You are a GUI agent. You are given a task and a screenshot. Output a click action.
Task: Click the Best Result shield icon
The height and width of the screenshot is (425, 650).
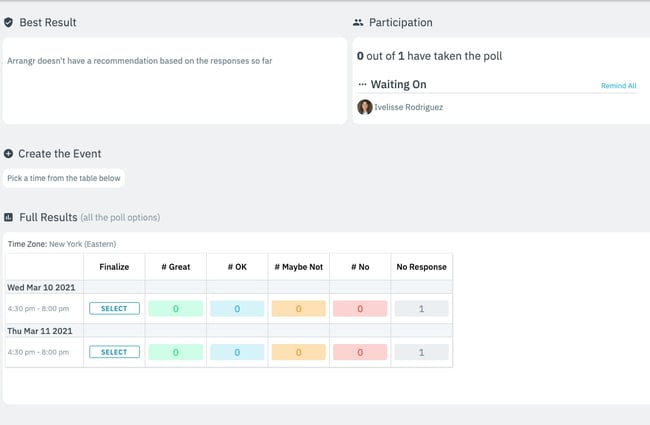pyautogui.click(x=9, y=22)
